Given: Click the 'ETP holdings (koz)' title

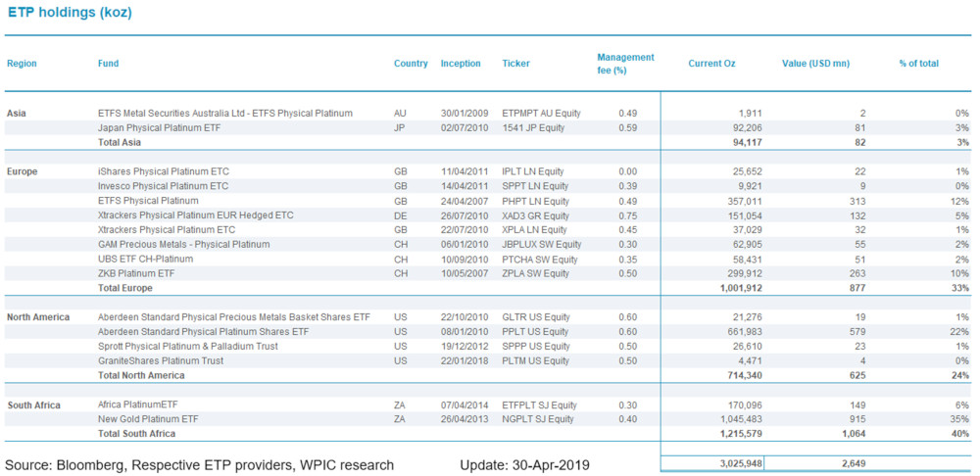Looking at the screenshot, I should point(70,13).
